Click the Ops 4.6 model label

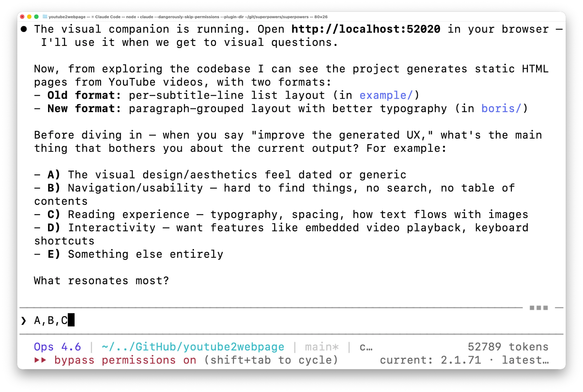[57, 347]
